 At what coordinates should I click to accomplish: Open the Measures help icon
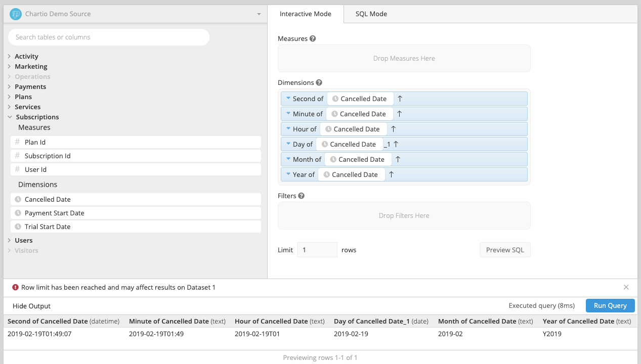pos(313,38)
